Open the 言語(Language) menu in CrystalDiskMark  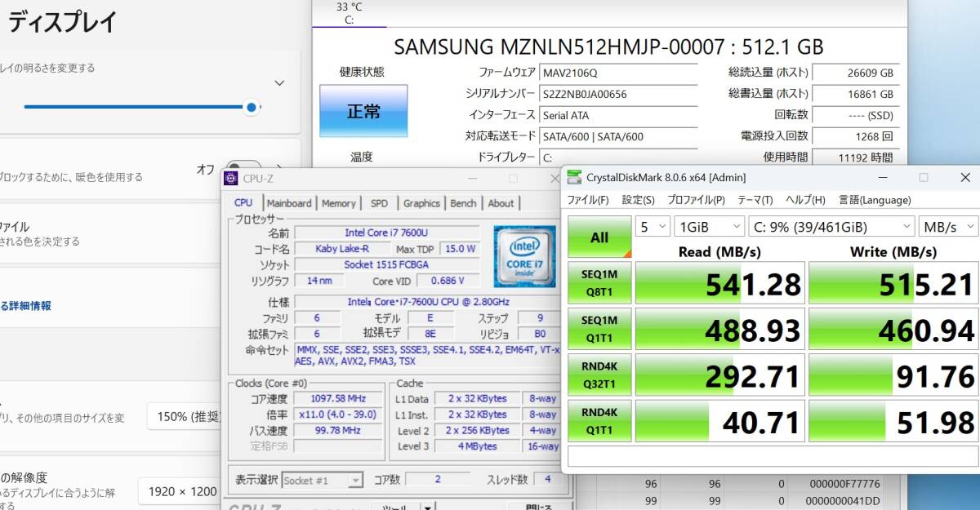[873, 200]
